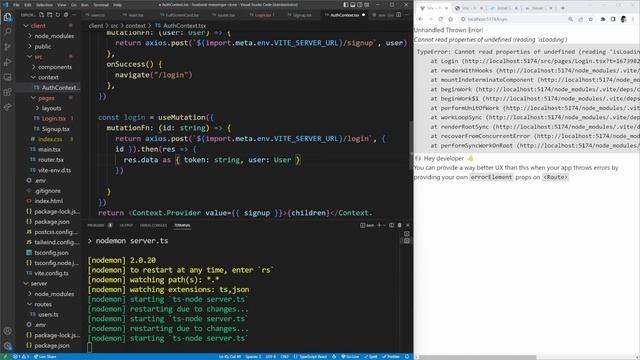This screenshot has height=360, width=640.
Task: Open a new browser tab with plus
Action: (562, 8)
